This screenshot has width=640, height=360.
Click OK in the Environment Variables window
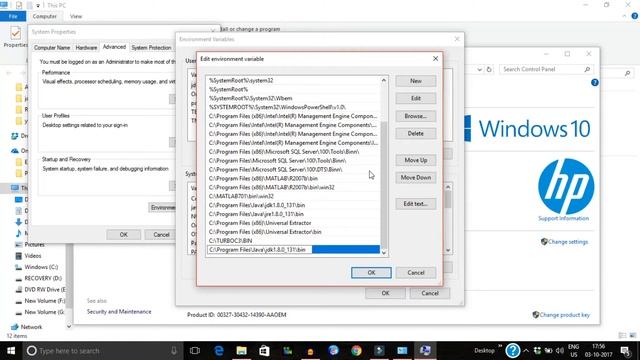[385, 293]
